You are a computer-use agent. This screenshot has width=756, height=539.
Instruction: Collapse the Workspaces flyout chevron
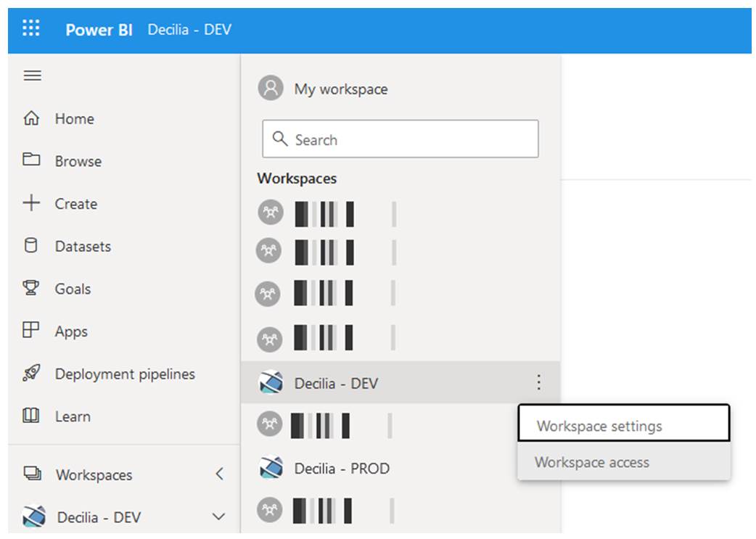coord(219,474)
